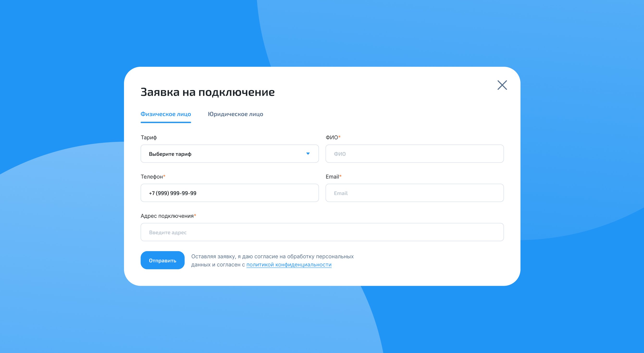Click the 'Телефон' field label
This screenshot has height=353, width=644.
coord(151,177)
